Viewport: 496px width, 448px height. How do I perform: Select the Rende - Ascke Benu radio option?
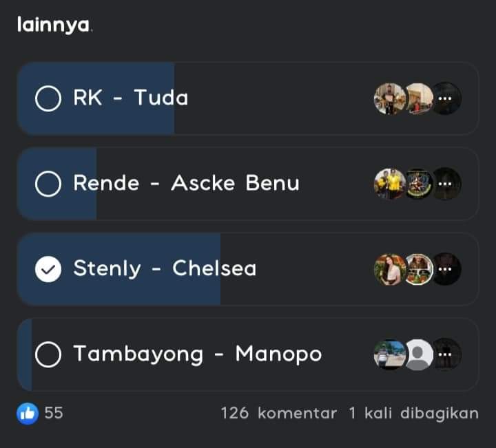[48, 184]
